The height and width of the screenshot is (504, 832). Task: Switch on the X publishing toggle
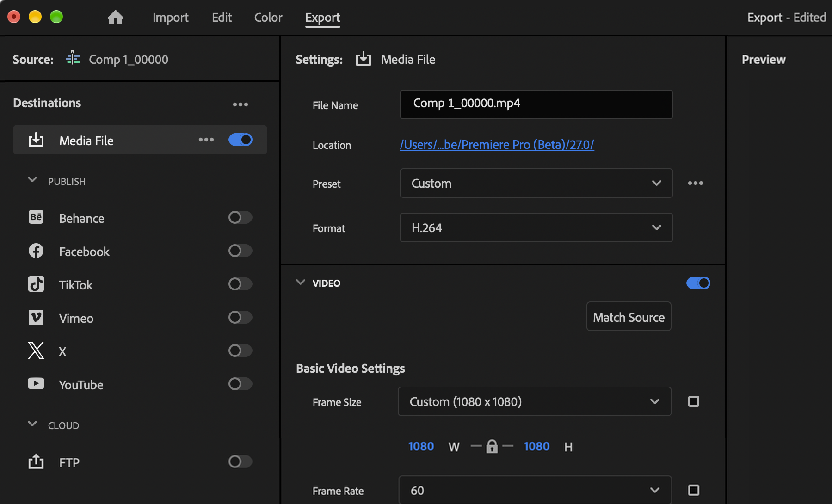point(240,350)
